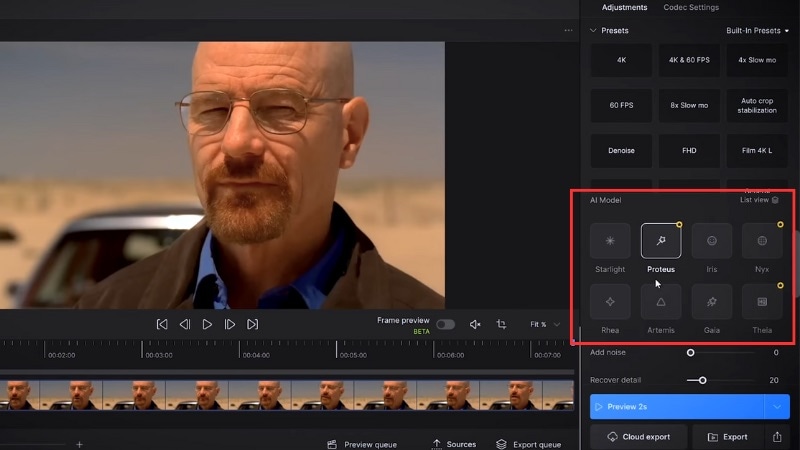The image size is (800, 450).
Task: Select the Starlight AI model
Action: [x=610, y=241]
